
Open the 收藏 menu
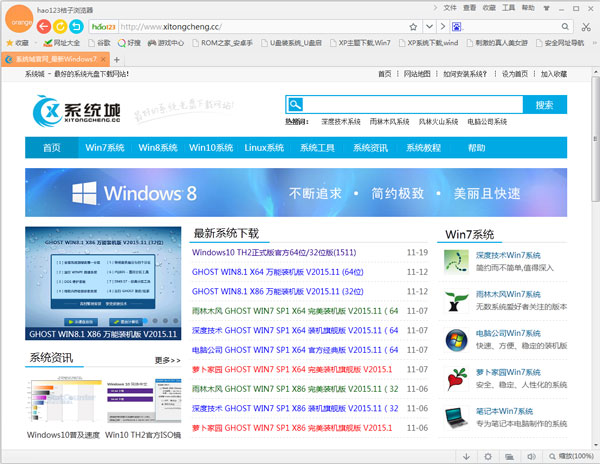pyautogui.click(x=489, y=8)
